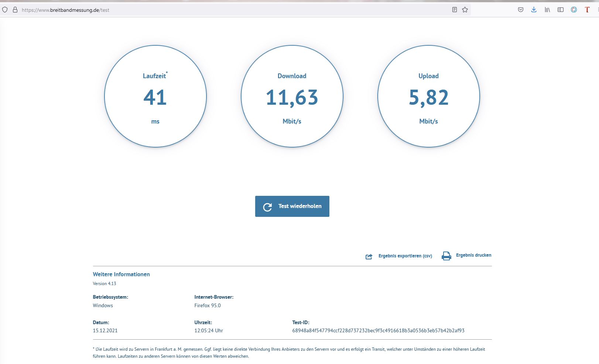
Task: Toggle the browser sidebar
Action: (561, 10)
